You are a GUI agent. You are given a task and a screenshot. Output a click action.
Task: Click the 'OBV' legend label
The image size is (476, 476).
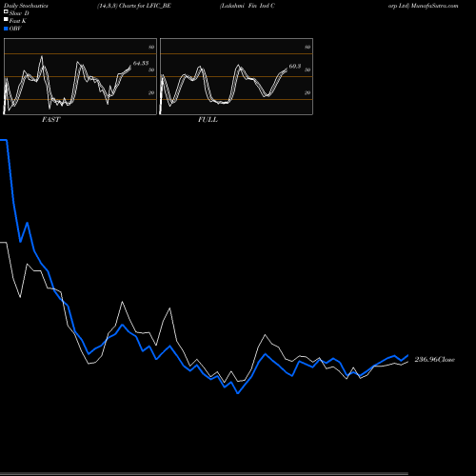pos(15,29)
